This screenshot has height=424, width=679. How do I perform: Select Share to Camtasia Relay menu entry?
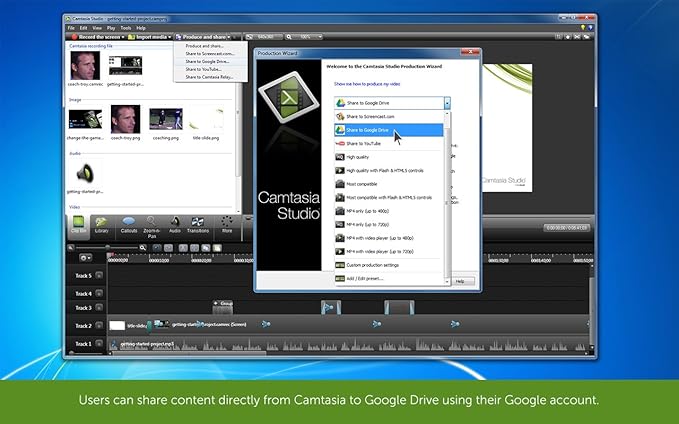210,75
